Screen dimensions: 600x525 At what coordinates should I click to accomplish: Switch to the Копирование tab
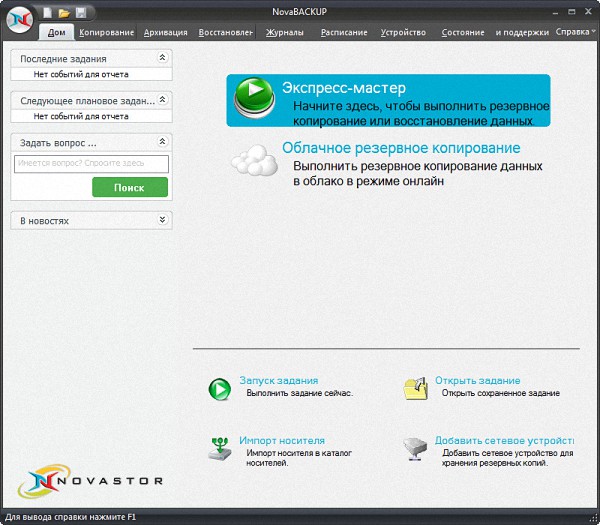pyautogui.click(x=106, y=33)
